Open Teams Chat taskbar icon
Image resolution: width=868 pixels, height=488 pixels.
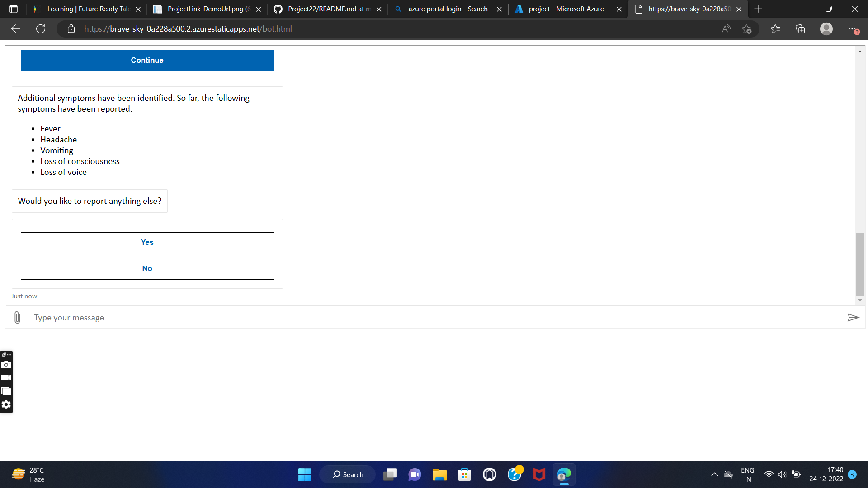[415, 474]
